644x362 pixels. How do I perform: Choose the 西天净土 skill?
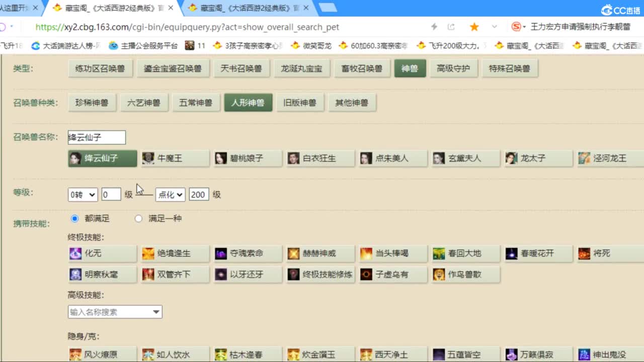[392, 354]
